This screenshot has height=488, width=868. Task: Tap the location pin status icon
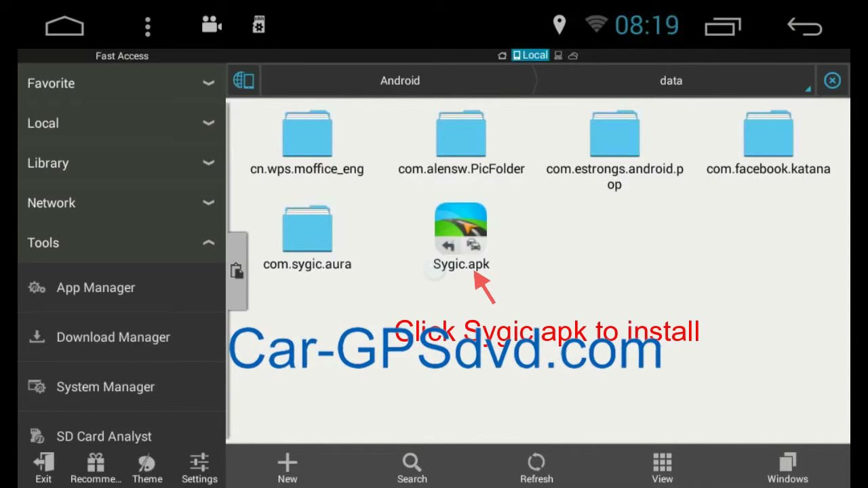click(x=559, y=25)
